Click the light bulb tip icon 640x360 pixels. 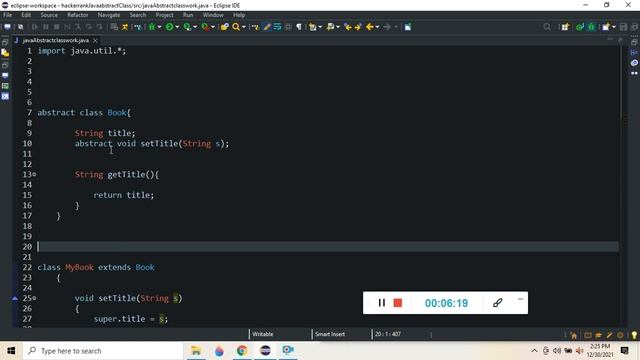click(634, 335)
